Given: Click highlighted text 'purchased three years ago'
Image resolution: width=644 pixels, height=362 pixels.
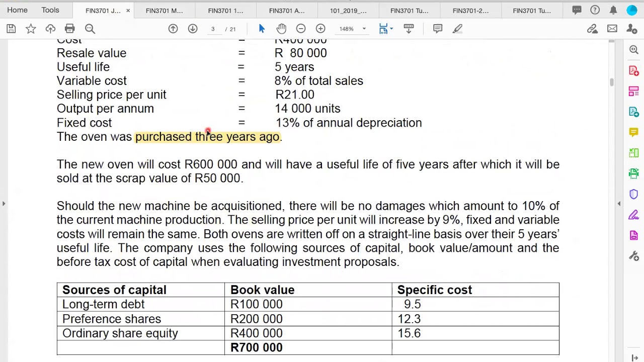Looking at the screenshot, I should coord(207,137).
